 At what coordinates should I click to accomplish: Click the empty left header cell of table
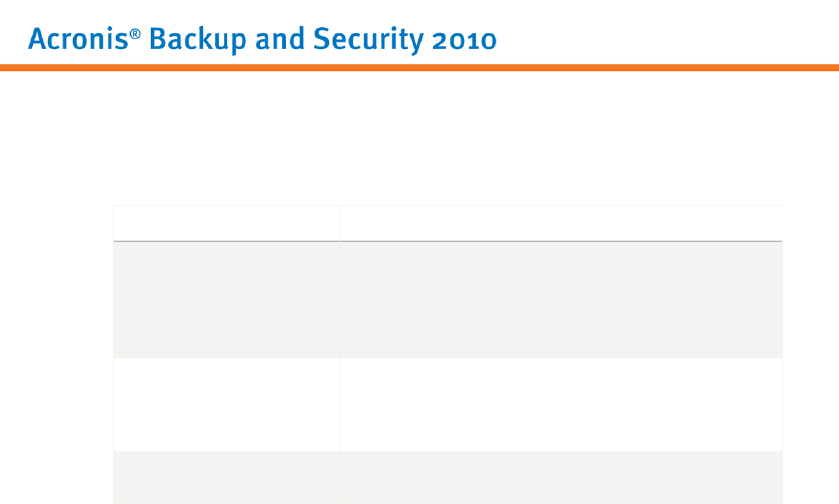pos(226,223)
